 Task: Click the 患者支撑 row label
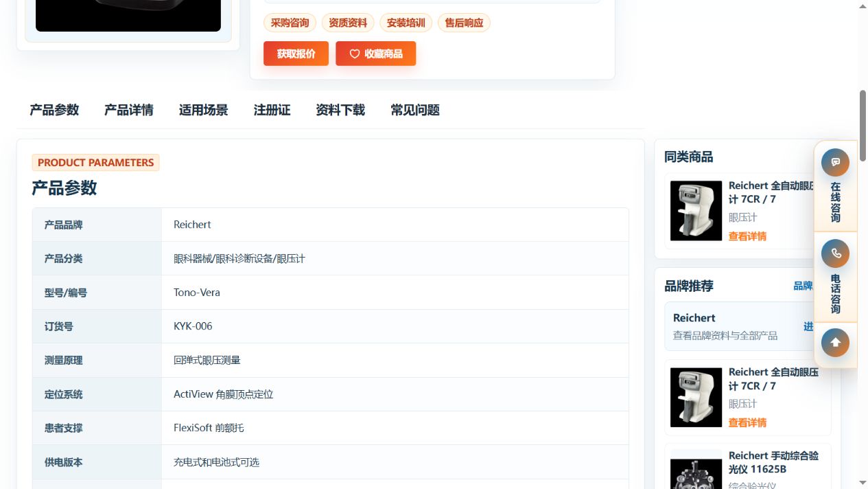pos(64,428)
